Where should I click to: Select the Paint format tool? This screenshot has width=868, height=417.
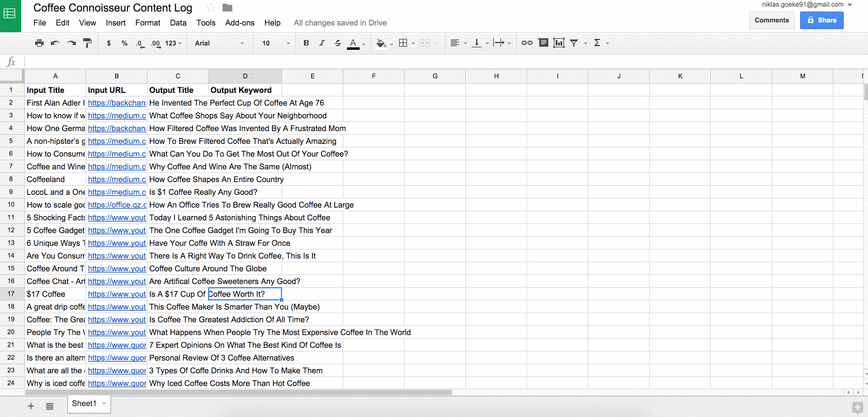(x=86, y=42)
